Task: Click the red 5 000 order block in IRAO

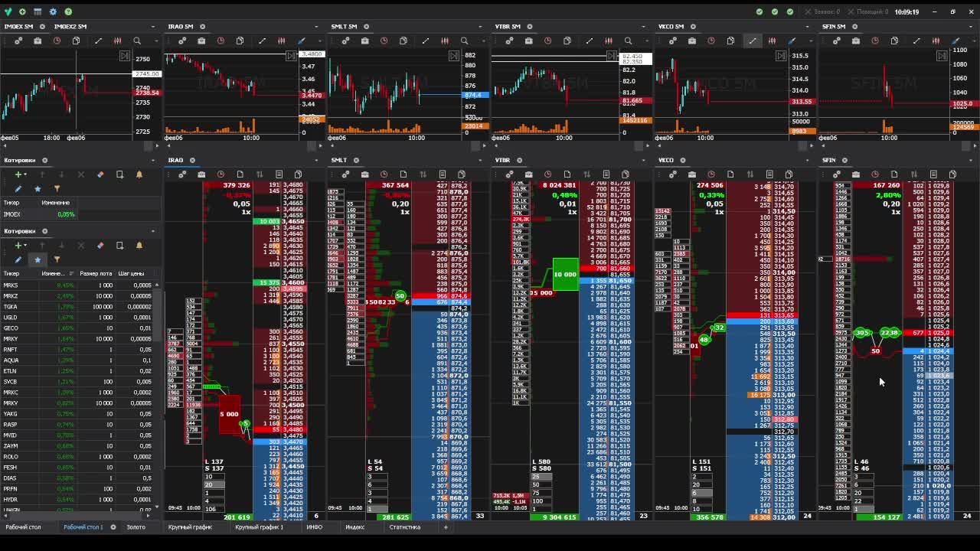Action: point(229,415)
